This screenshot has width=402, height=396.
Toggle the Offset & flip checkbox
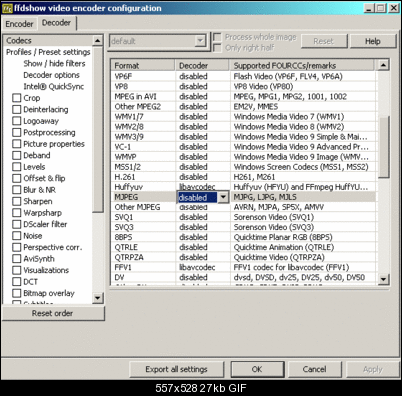pos(17,178)
